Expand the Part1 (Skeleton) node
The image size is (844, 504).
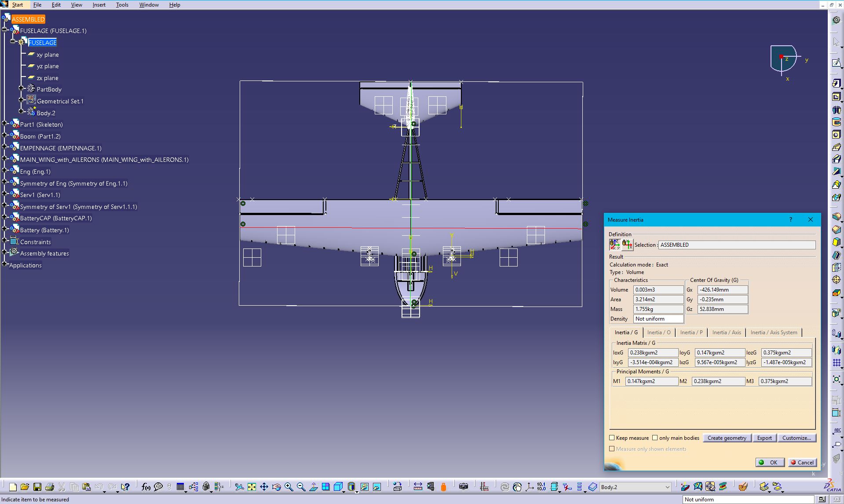click(x=5, y=124)
